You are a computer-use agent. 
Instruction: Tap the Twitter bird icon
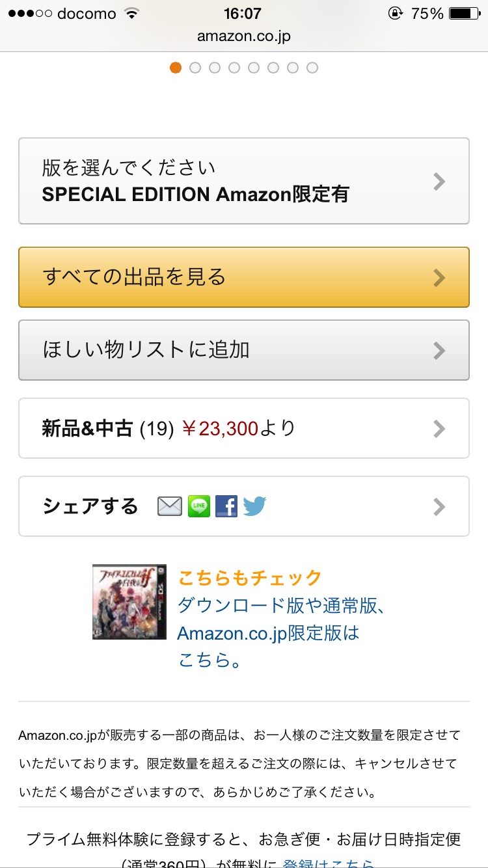pyautogui.click(x=254, y=506)
